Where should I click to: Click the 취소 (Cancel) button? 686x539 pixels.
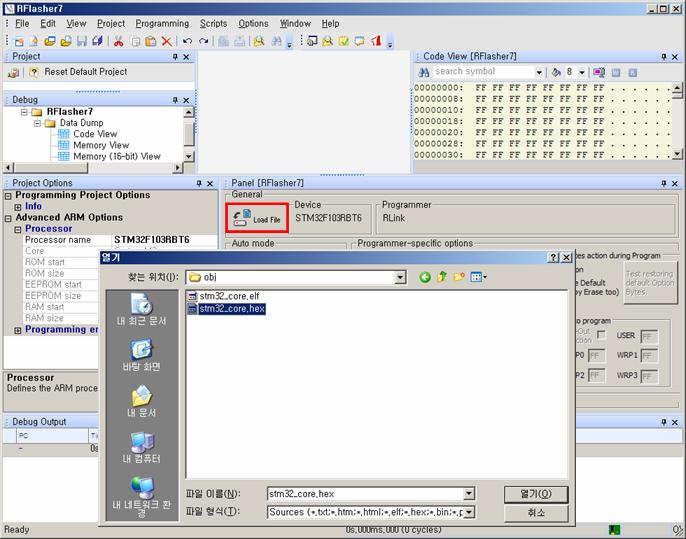pyautogui.click(x=536, y=512)
